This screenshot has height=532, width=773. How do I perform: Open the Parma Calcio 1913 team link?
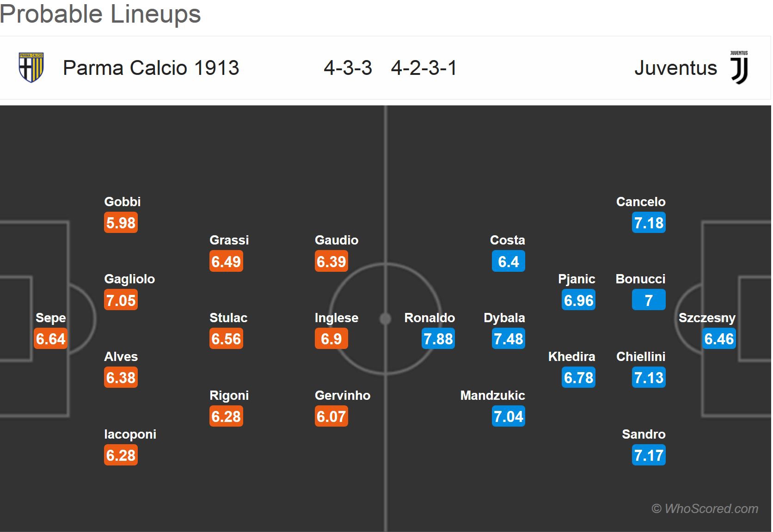tap(151, 68)
